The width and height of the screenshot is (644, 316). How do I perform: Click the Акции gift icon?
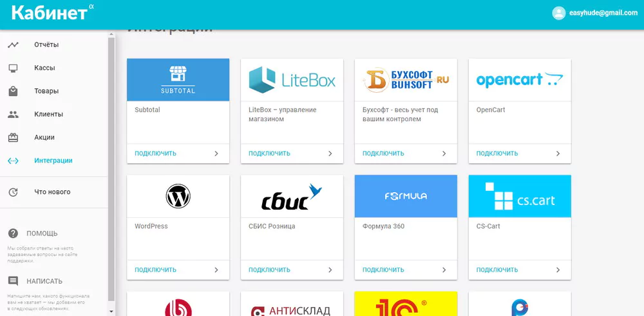point(13,137)
